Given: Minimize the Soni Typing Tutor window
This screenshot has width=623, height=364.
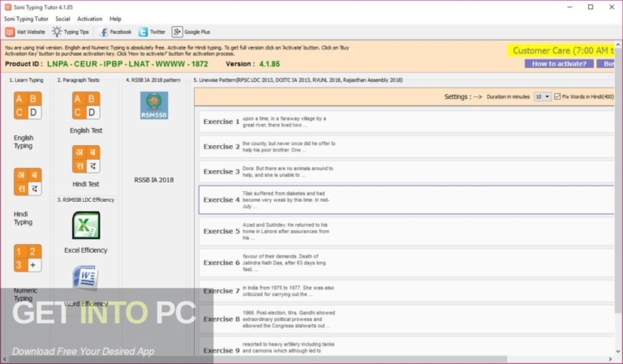Looking at the screenshot, I should coord(569,7).
